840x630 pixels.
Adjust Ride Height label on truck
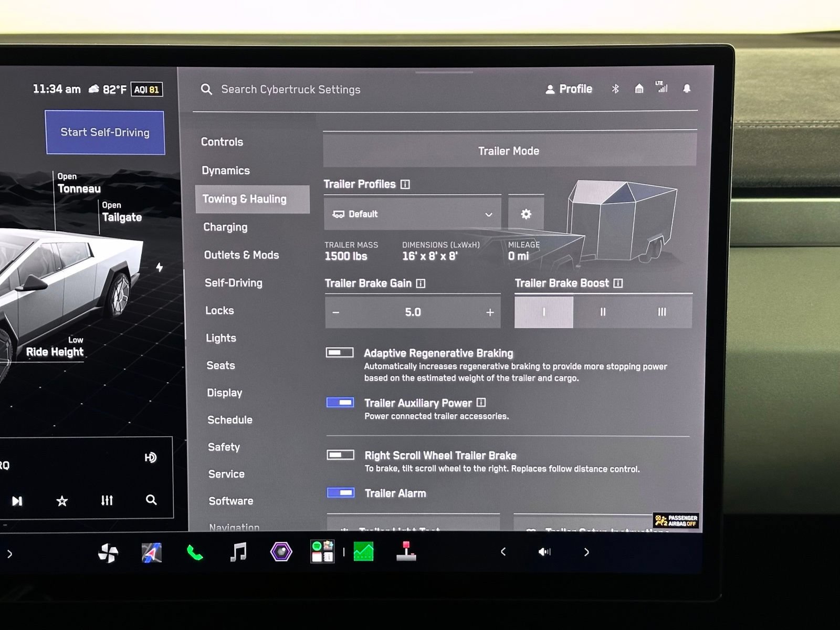coord(55,347)
